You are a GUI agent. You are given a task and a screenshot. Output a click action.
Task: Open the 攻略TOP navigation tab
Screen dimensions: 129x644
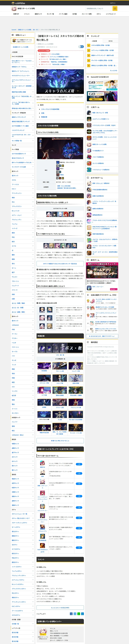point(16,14)
